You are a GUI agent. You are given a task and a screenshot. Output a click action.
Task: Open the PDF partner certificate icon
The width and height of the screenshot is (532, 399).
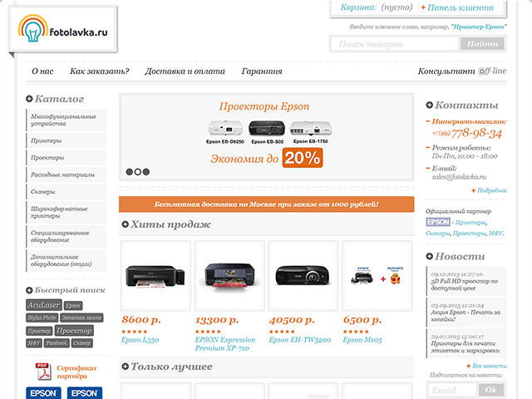pos(41,370)
